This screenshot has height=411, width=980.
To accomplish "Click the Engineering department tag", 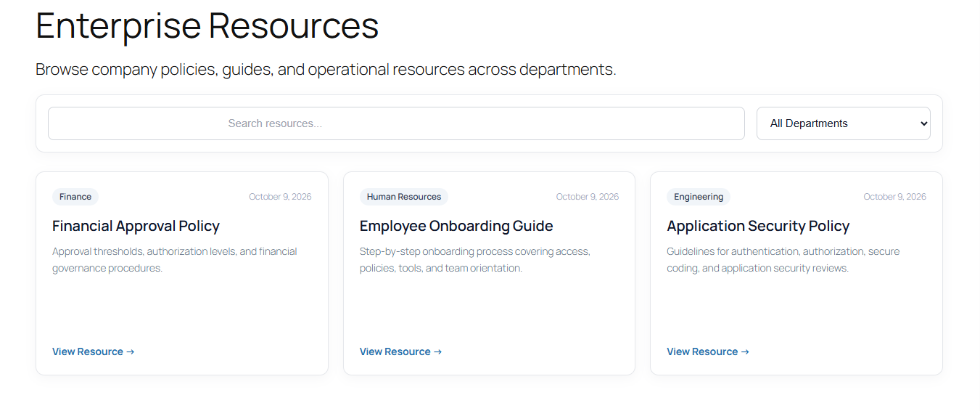I will [699, 197].
